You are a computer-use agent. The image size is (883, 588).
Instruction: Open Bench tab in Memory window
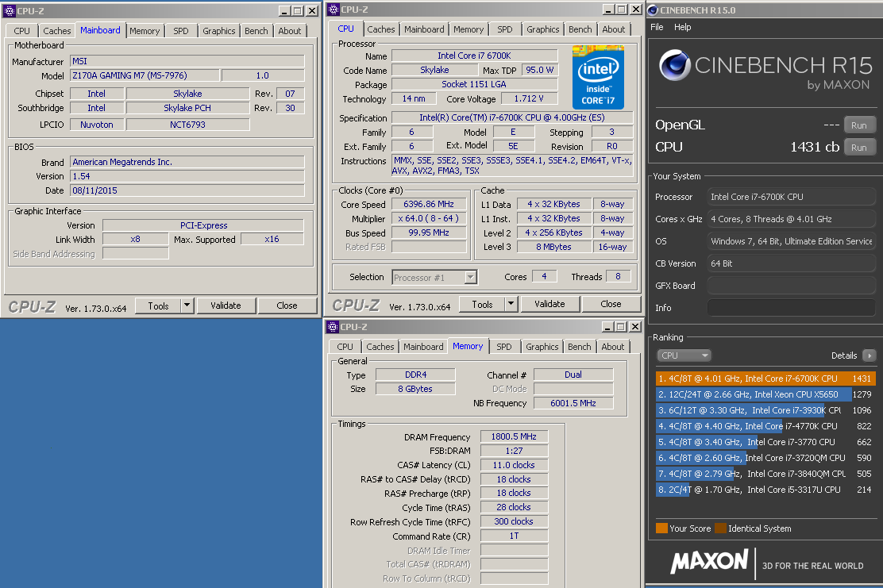[580, 347]
